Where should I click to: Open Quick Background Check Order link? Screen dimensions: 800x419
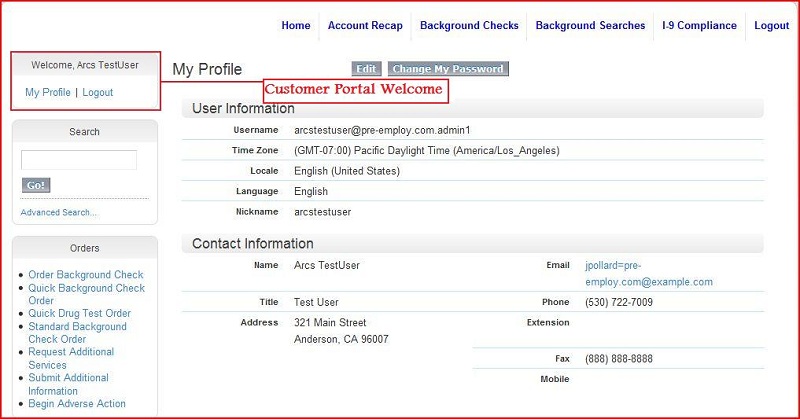87,294
